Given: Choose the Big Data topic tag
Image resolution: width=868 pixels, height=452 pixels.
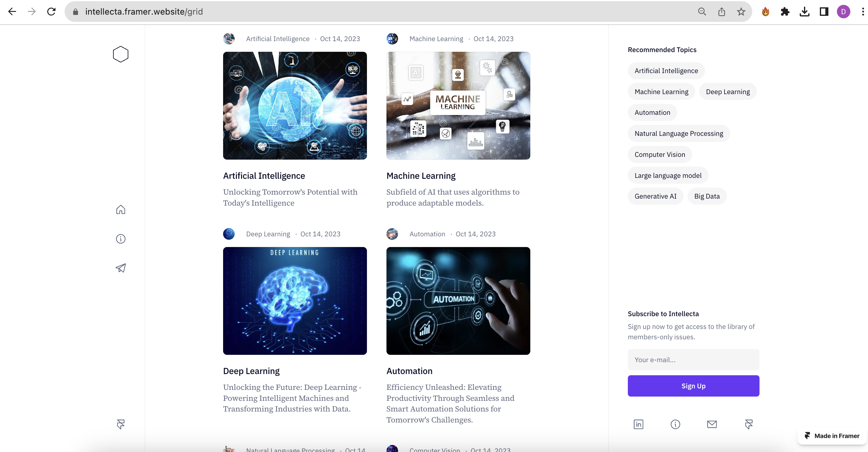Looking at the screenshot, I should 706,196.
